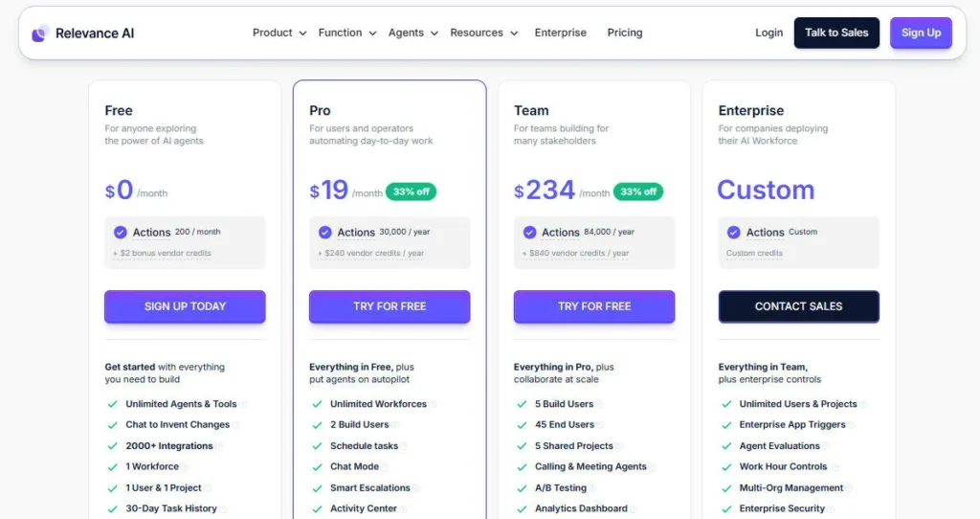Click info icon beside Smart Escalations
Screen dimensions: 980x519
[x=417, y=488]
